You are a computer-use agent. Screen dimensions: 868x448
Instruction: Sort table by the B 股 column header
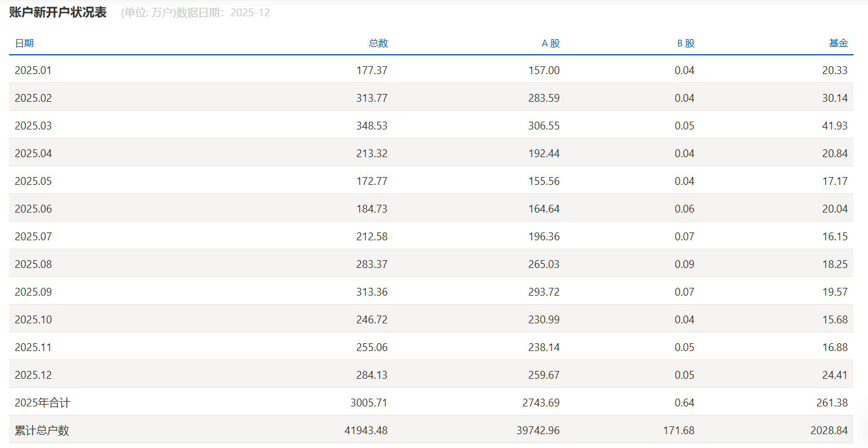coord(686,43)
